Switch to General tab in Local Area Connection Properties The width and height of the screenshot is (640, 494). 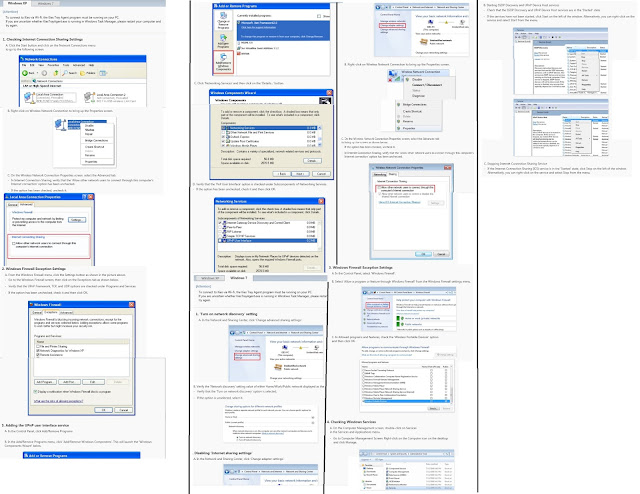(x=13, y=205)
